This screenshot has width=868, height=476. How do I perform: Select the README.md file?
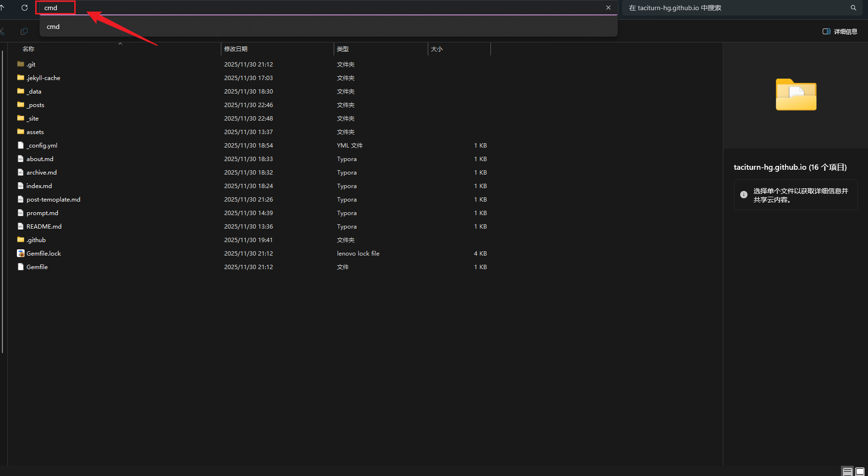(44, 226)
